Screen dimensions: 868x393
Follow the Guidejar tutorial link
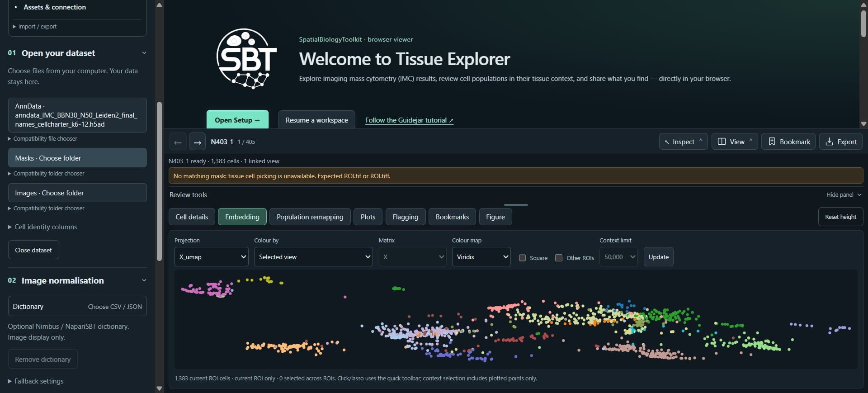[x=409, y=120]
